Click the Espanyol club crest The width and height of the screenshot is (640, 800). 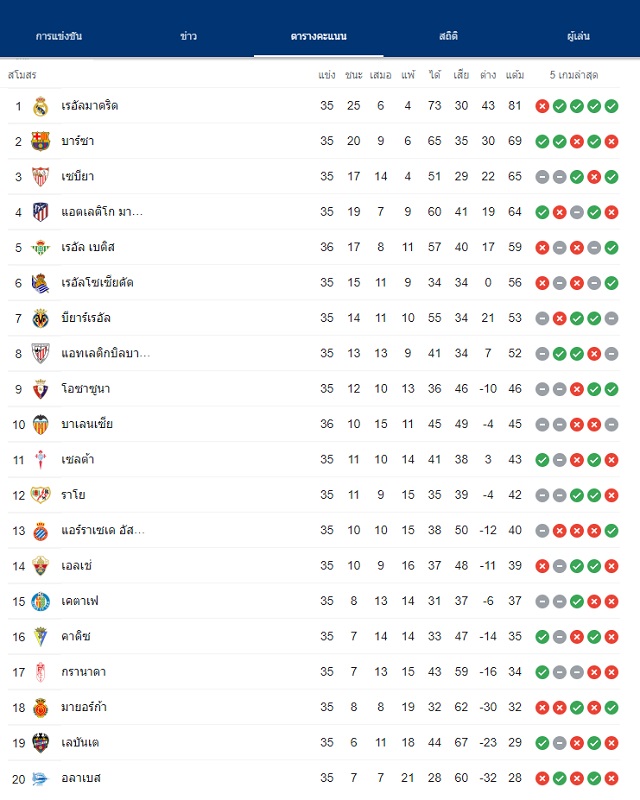(40, 531)
